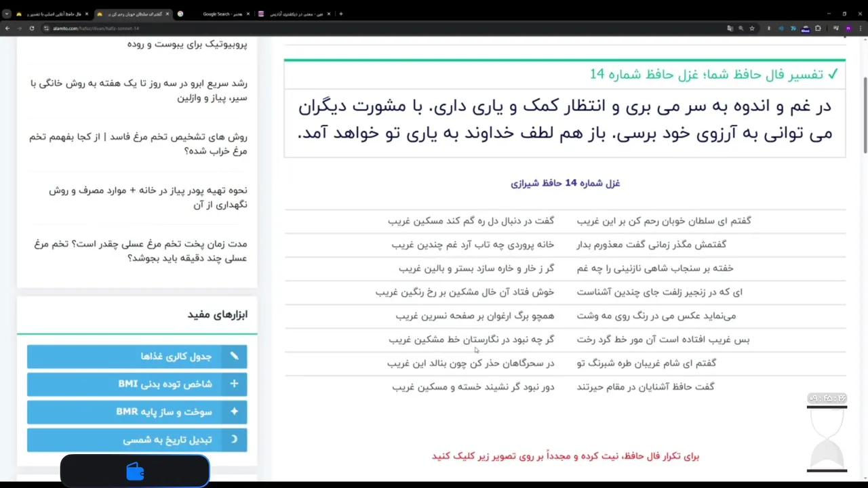
Task: Click verse خوش فتاد آن خال مشکین
Action: pos(465,292)
